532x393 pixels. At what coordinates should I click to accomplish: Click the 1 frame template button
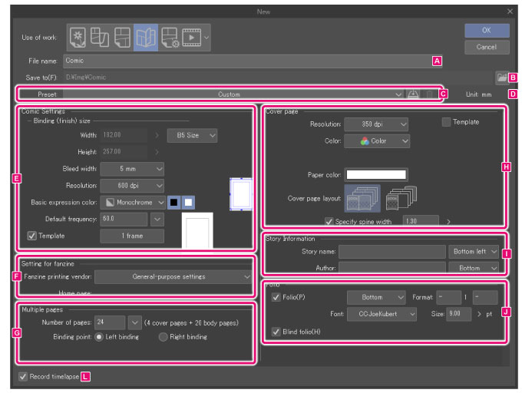[x=132, y=236]
